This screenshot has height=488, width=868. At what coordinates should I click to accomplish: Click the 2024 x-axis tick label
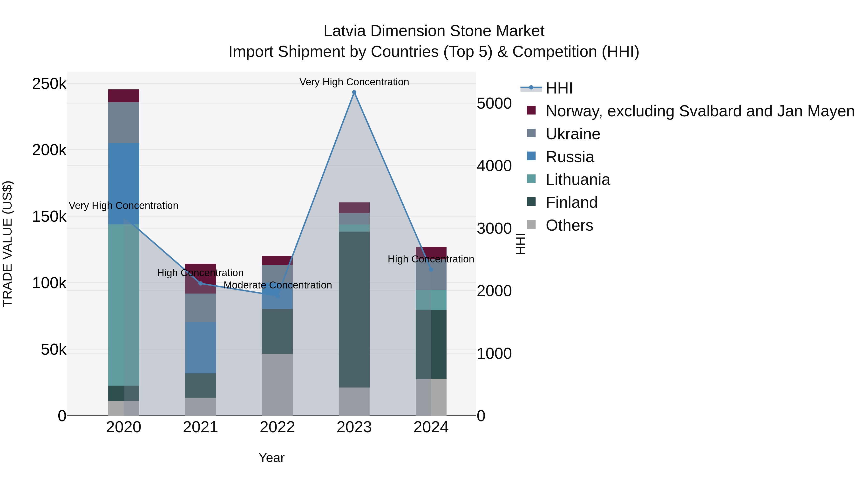pos(431,427)
